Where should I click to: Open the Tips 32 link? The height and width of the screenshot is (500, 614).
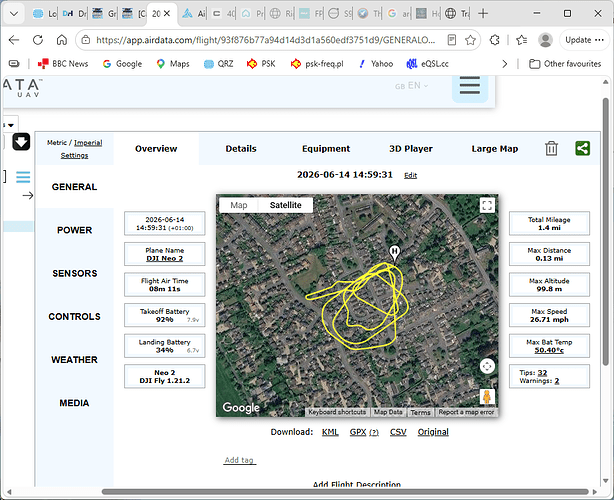click(542, 373)
